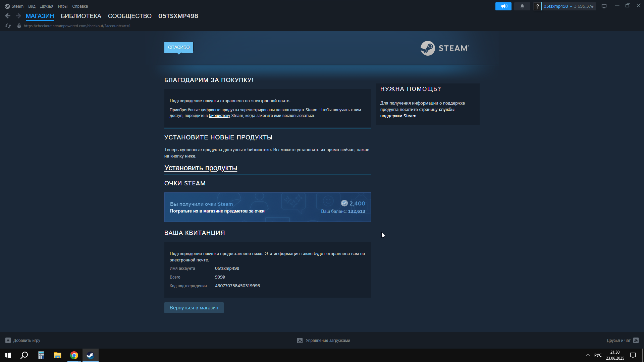Open 05TSXMP498 profile tab

(178, 16)
